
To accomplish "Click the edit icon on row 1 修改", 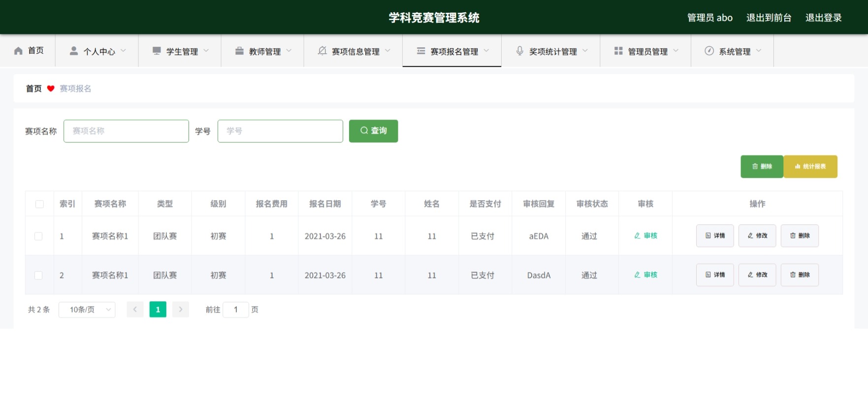I will (750, 236).
